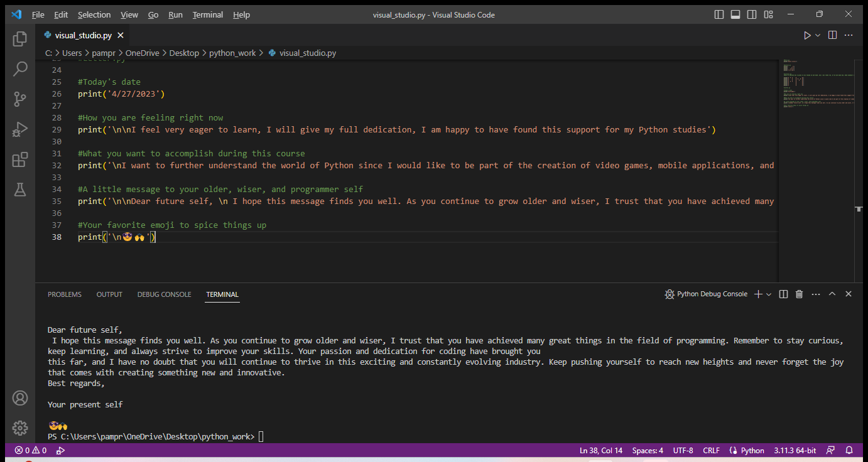Click line number 38 in gutter
This screenshot has width=868, height=462.
[x=57, y=237]
